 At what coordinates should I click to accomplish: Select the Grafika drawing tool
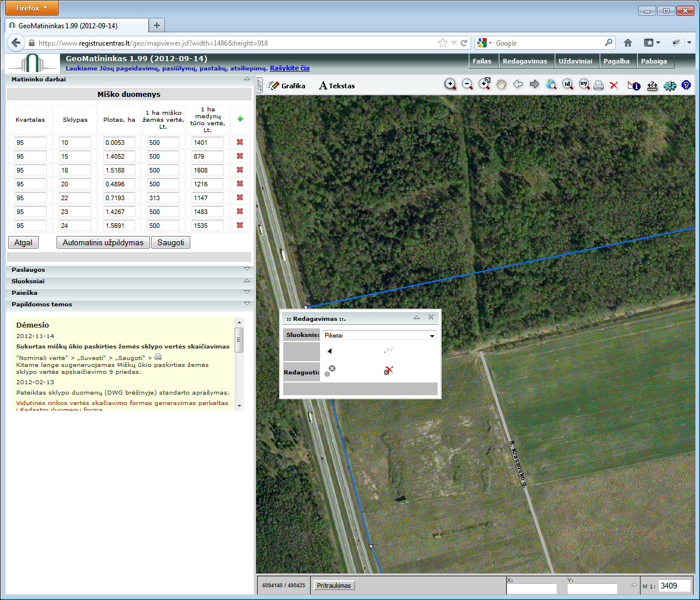[x=287, y=85]
